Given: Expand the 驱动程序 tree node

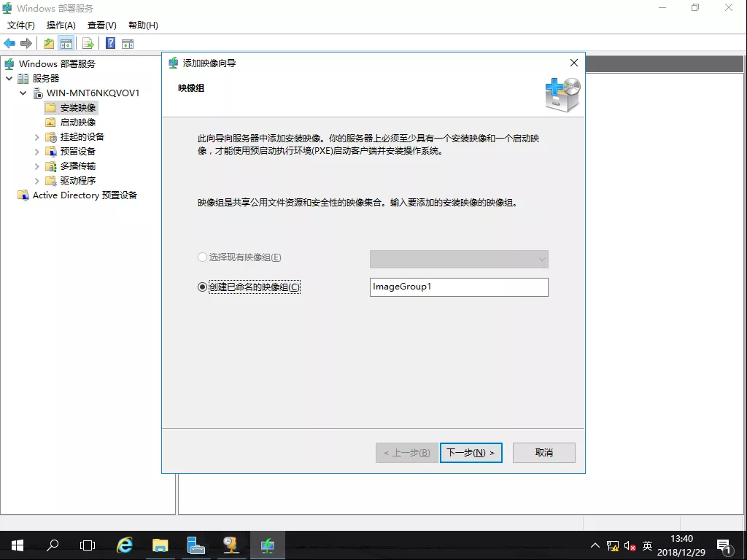Looking at the screenshot, I should click(x=37, y=181).
